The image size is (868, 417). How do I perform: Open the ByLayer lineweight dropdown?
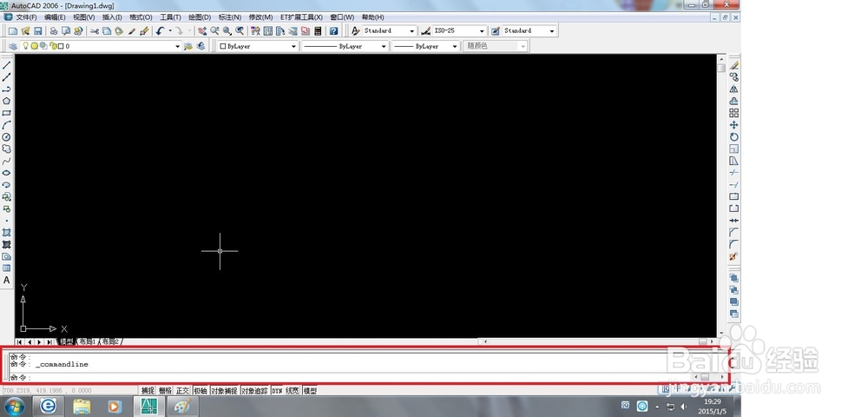(455, 47)
